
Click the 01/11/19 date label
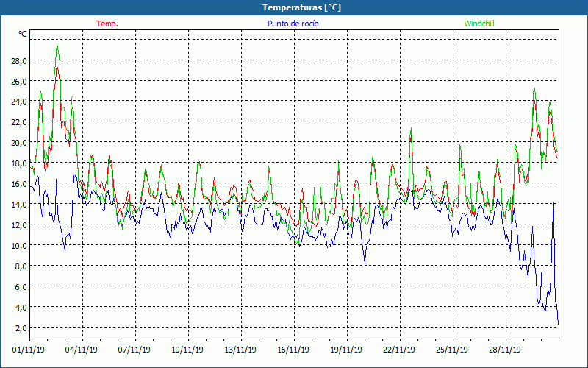(29, 350)
